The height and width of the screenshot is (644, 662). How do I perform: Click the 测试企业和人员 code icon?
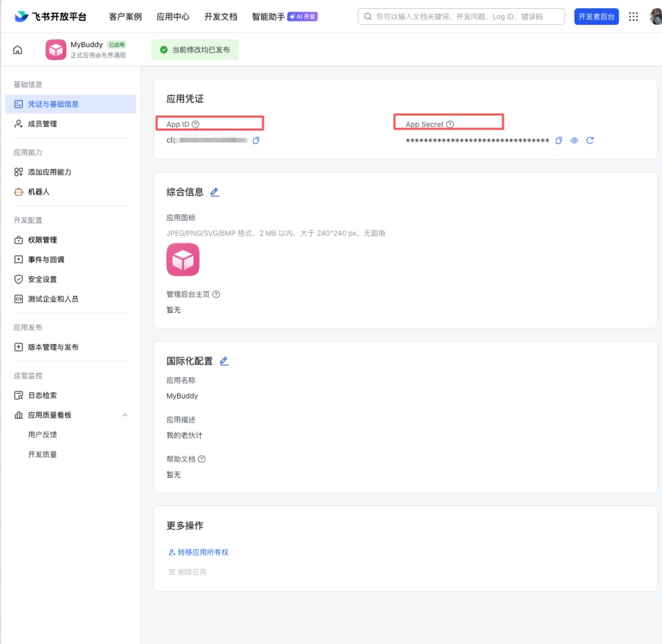click(x=19, y=299)
